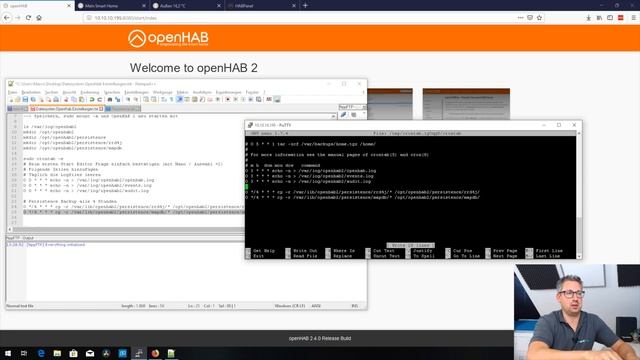Close the openHAB browser tab
640x360 pixels.
tap(69, 6)
